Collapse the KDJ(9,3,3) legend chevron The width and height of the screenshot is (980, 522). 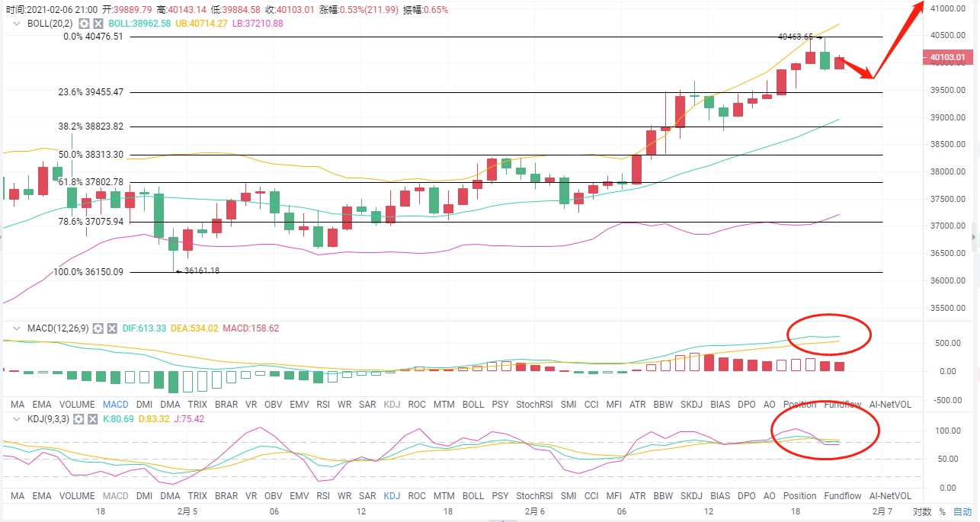(18, 419)
